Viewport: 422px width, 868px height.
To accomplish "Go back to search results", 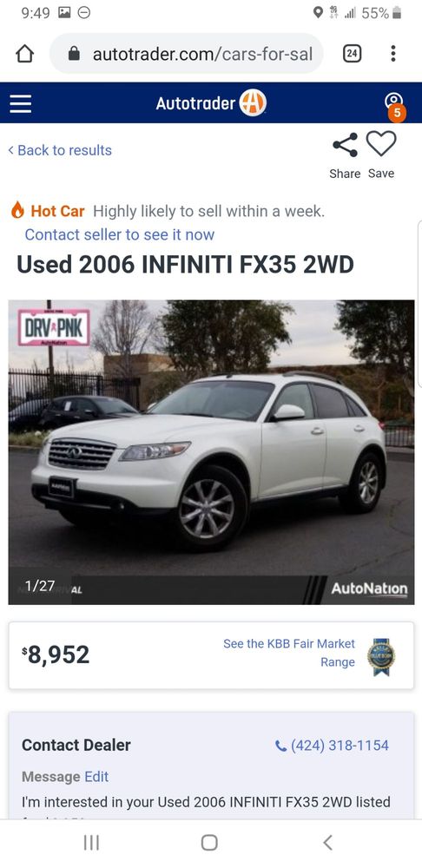I will click(60, 150).
